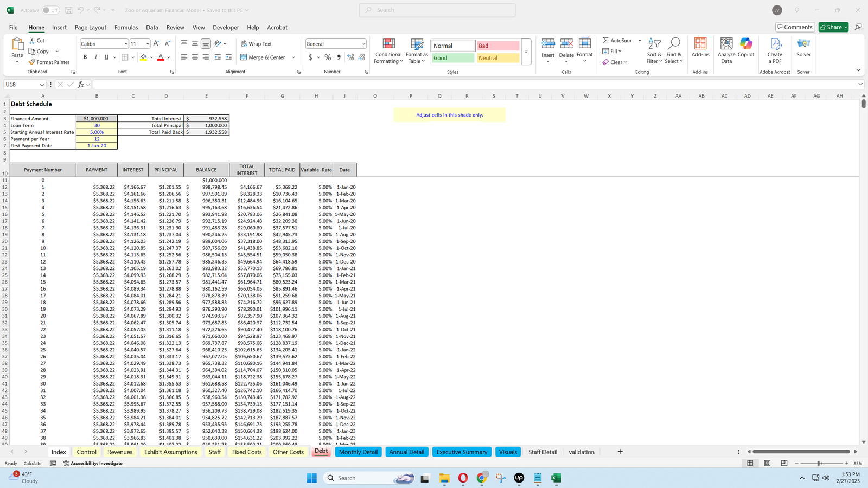
Task: Toggle Wrap Text on
Action: pyautogui.click(x=257, y=44)
